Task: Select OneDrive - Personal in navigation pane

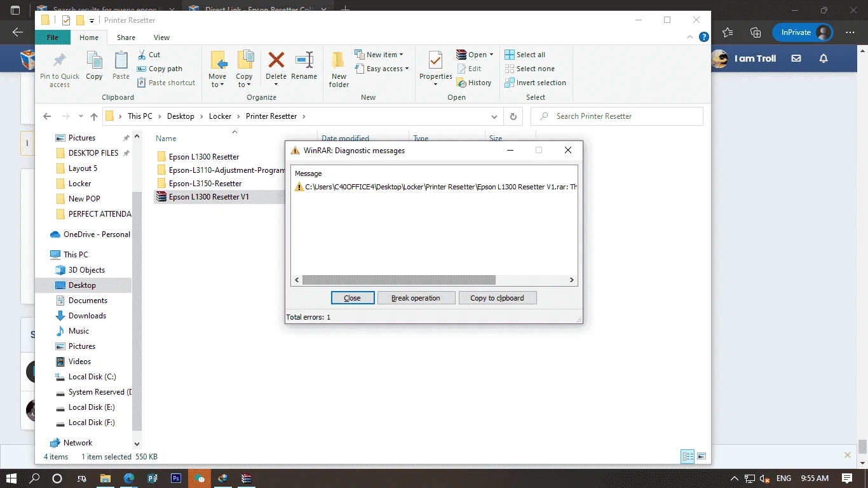Action: pyautogui.click(x=97, y=234)
